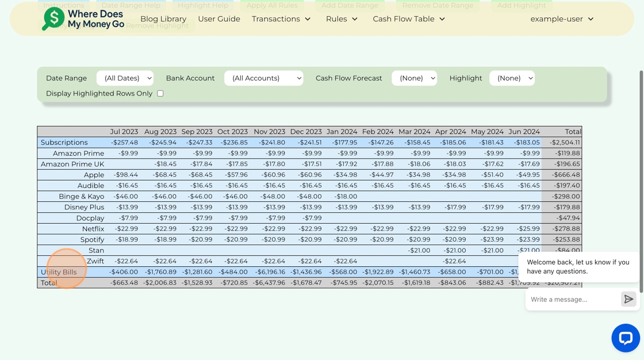
Task: Click the Sep 2023 column header
Action: click(x=197, y=132)
